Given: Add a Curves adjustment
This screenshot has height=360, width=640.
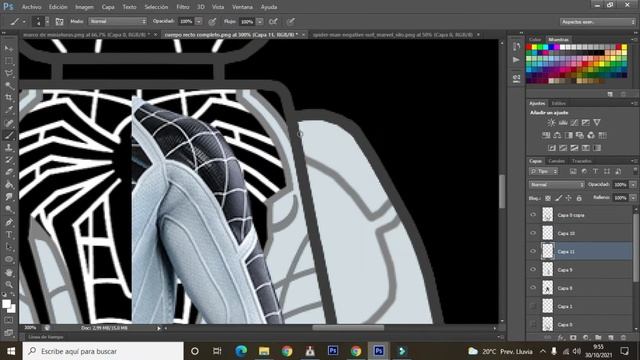Looking at the screenshot, I should [574, 122].
